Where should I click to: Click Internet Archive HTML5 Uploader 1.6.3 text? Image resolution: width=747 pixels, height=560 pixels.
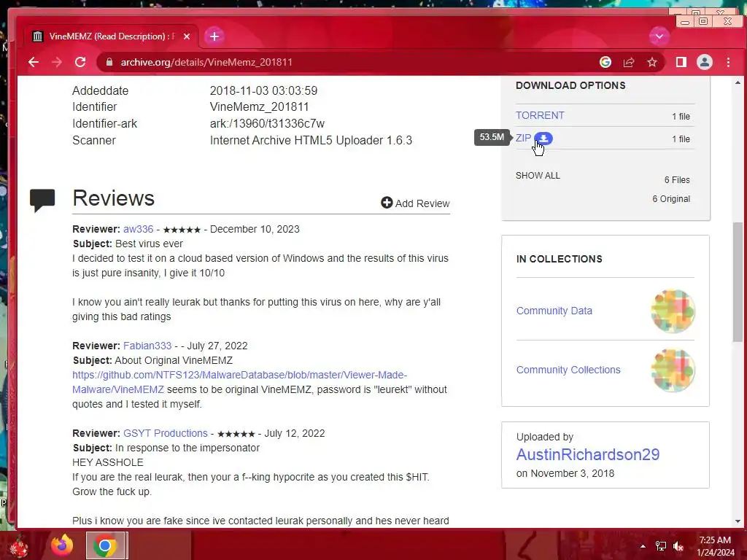[311, 141]
